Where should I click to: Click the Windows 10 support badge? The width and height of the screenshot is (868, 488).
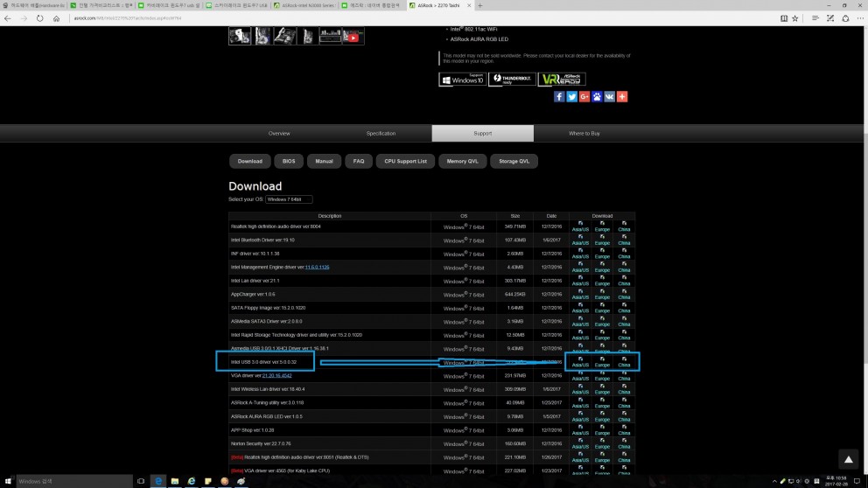point(462,79)
